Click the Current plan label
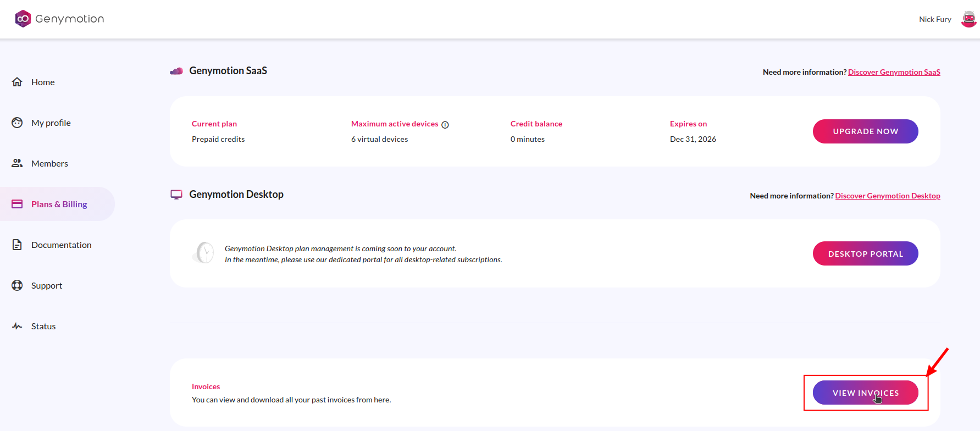The width and height of the screenshot is (980, 431). point(214,124)
